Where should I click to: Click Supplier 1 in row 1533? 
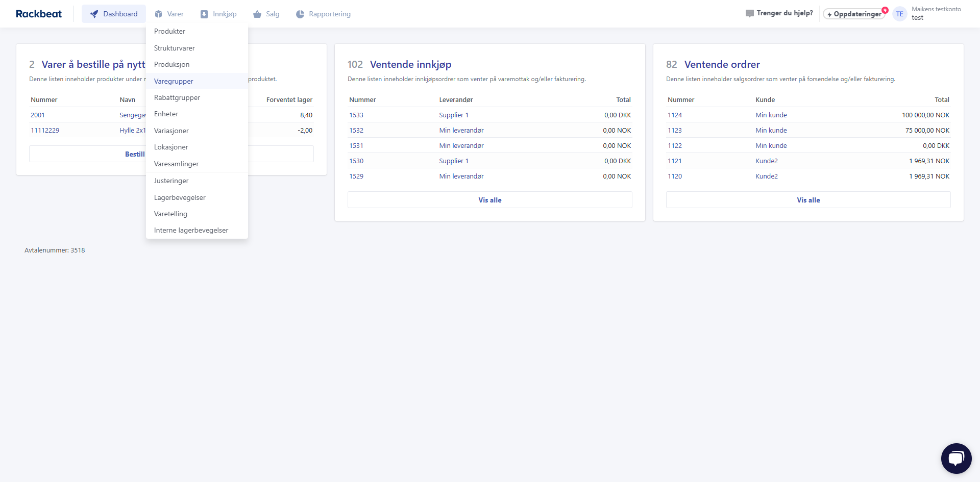(454, 115)
